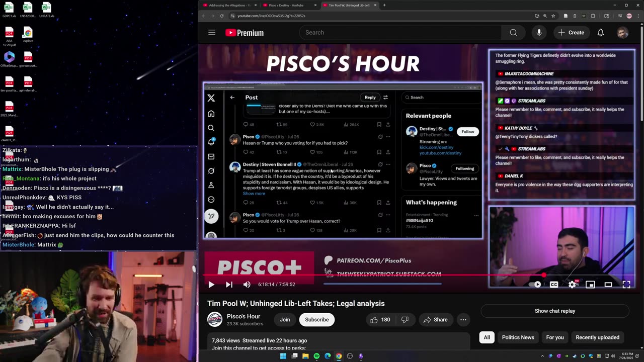Select the For you filter chip
This screenshot has width=644, height=362.
pyautogui.click(x=555, y=337)
